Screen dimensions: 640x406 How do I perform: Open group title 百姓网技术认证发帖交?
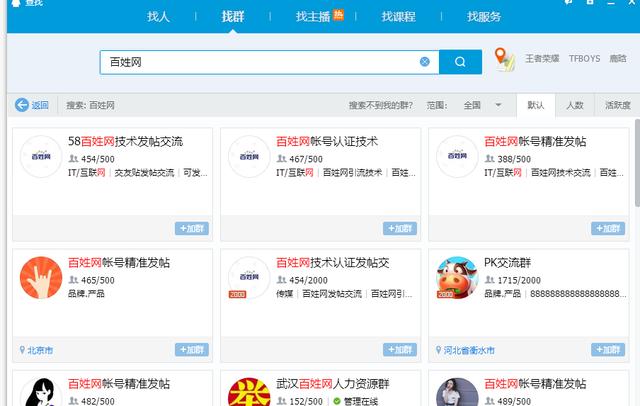(x=333, y=263)
